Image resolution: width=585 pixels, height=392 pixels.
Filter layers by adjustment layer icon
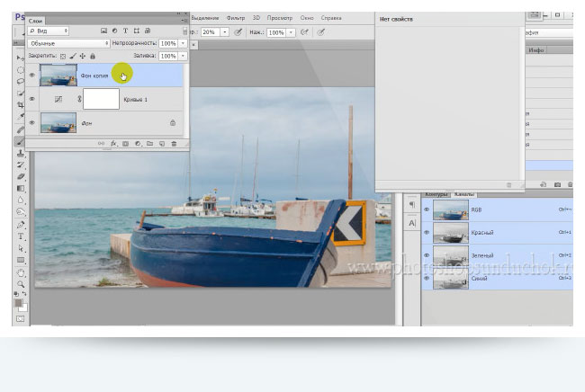114,31
